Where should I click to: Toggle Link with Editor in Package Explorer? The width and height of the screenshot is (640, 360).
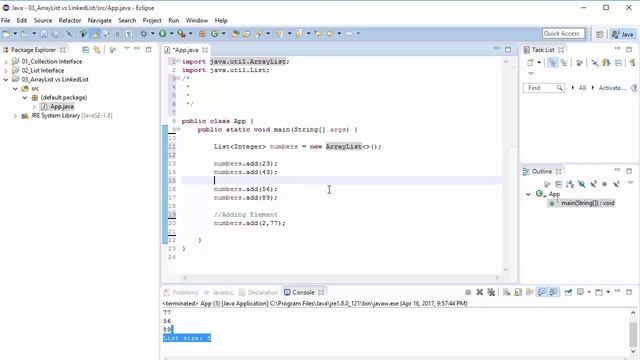click(x=97, y=50)
